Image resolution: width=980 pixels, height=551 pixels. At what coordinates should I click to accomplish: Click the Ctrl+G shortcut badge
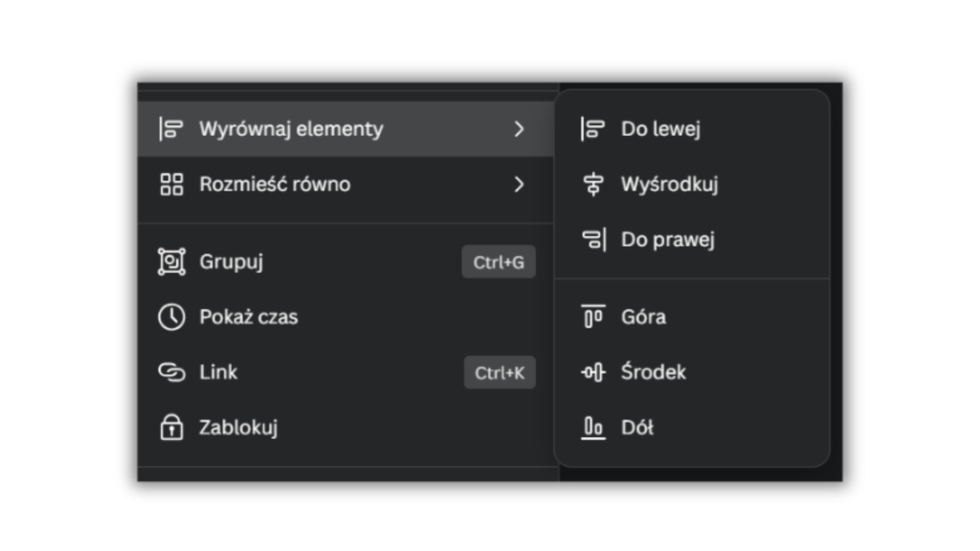pyautogui.click(x=499, y=262)
